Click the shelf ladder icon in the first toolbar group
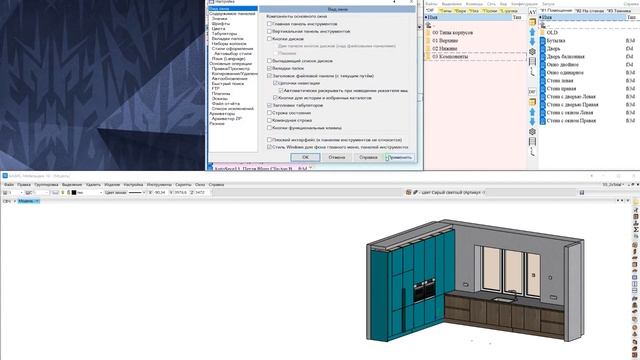Viewport: 640px width, 360px height. [x=532, y=62]
